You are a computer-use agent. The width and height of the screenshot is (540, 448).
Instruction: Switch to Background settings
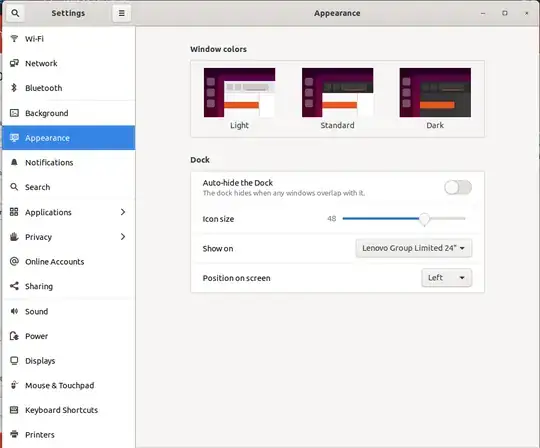(x=69, y=113)
